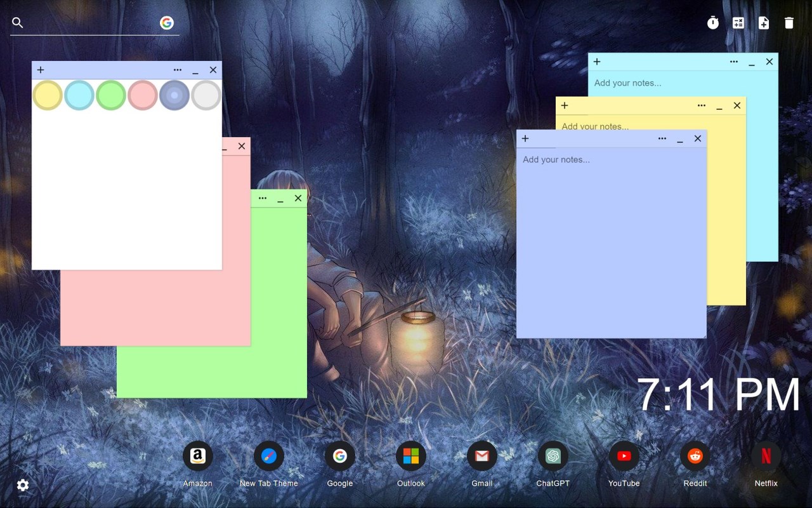This screenshot has width=812, height=508.
Task: Click the magnifier search icon
Action: coord(18,23)
